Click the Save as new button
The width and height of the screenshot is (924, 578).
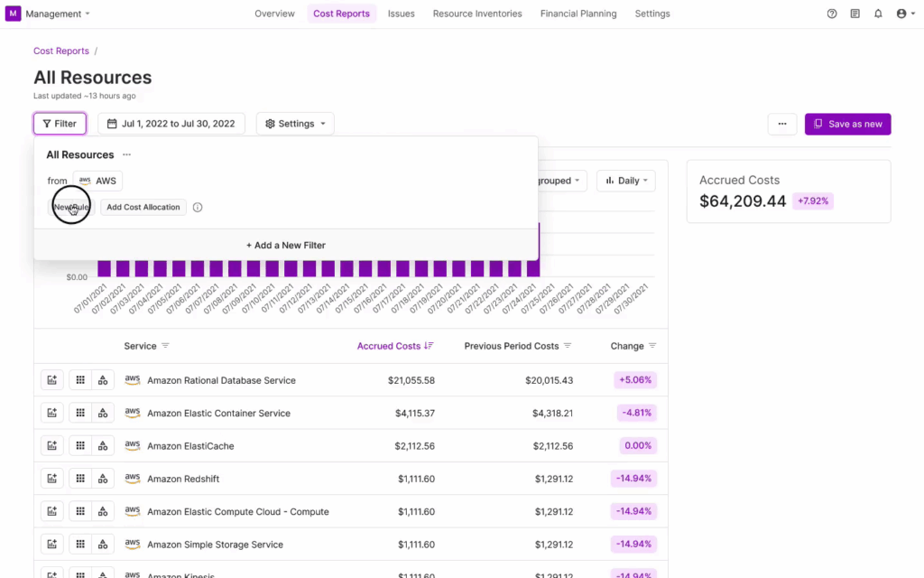coord(848,124)
